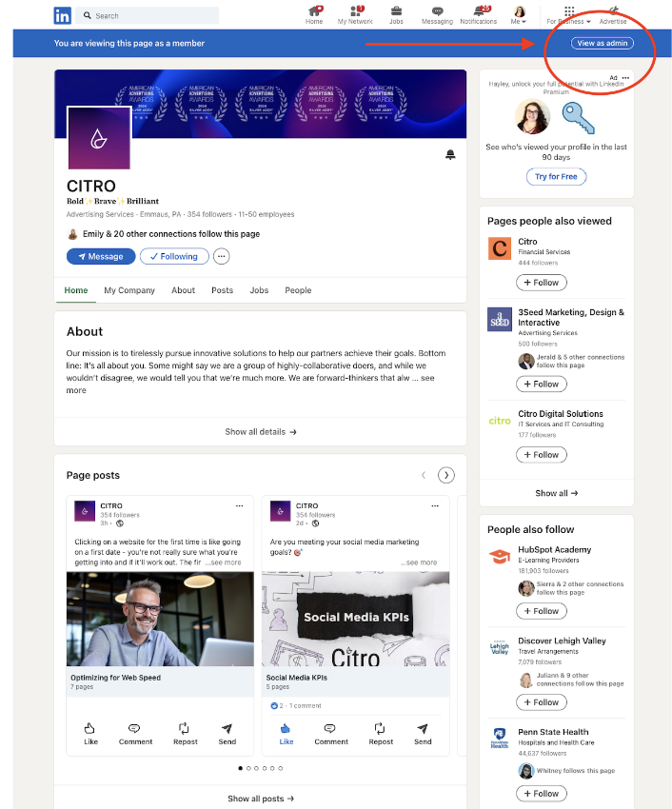Open options menu on Optimizing for Web Speed post
This screenshot has height=809, width=672.
pos(240,506)
